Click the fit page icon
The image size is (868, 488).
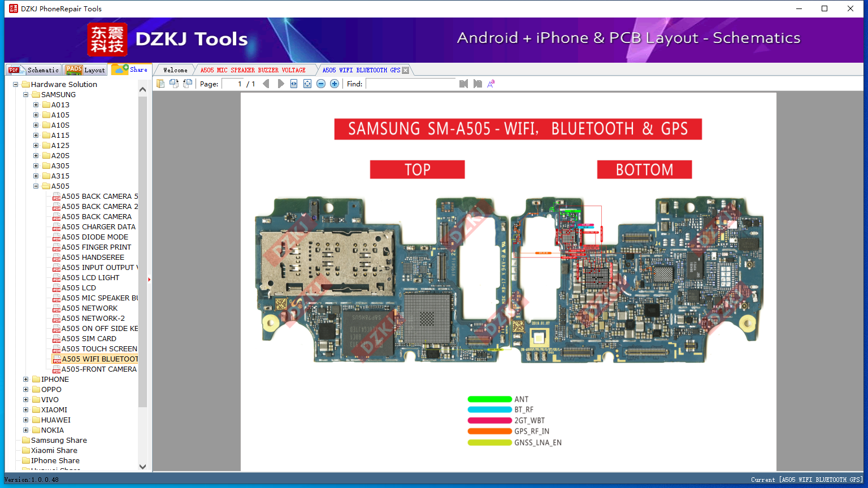pos(307,84)
